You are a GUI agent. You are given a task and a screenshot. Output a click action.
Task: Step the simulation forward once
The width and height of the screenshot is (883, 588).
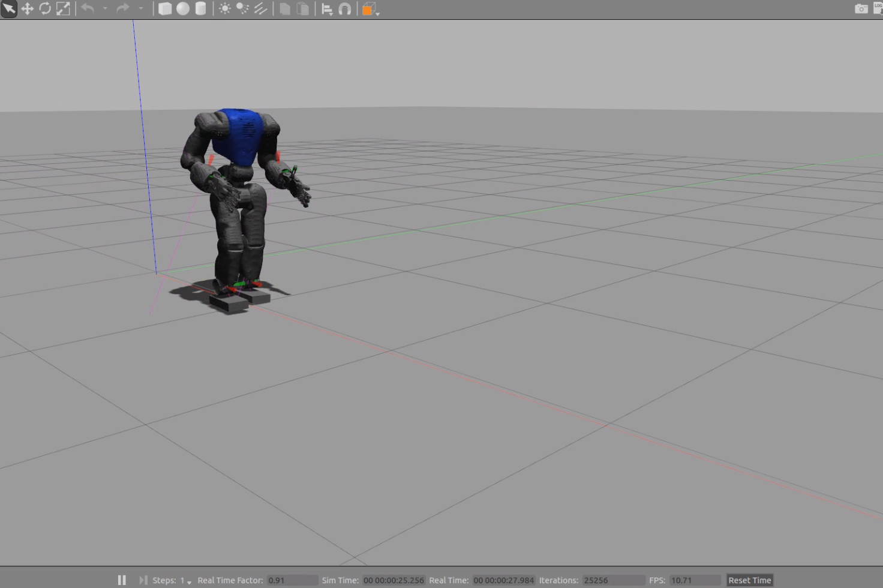pyautogui.click(x=143, y=580)
